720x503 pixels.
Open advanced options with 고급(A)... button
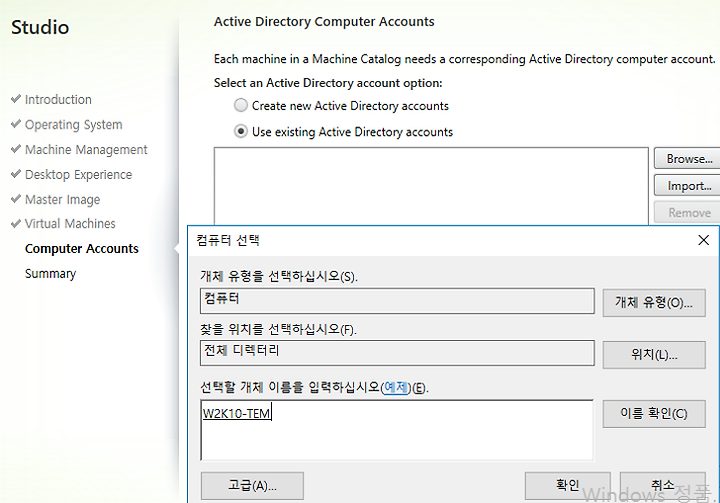[x=252, y=486]
